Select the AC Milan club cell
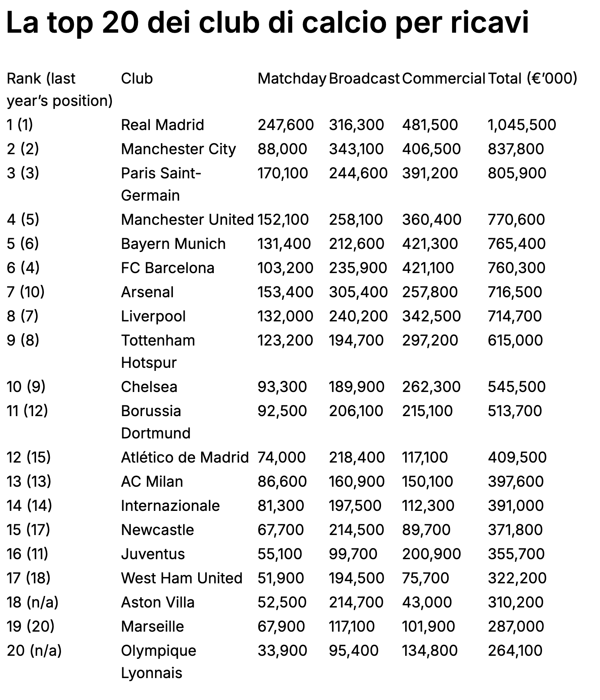The width and height of the screenshot is (600, 700). point(152,482)
